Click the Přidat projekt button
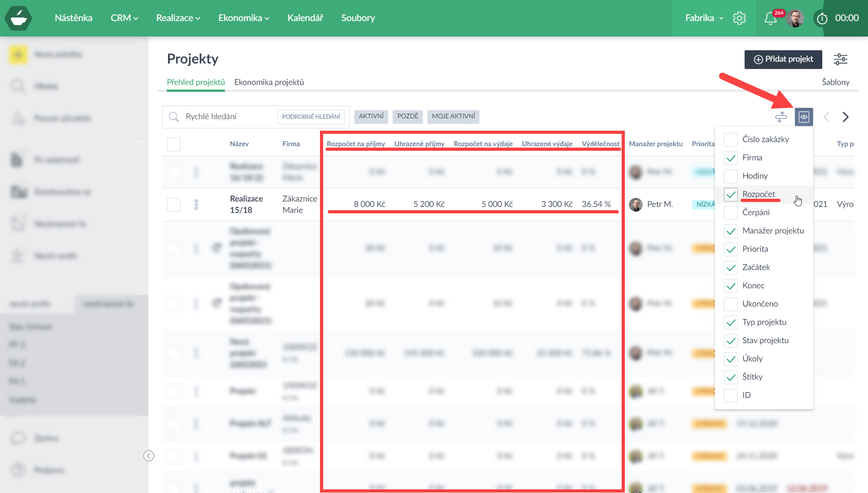Viewport: 868px width, 493px height. (783, 59)
